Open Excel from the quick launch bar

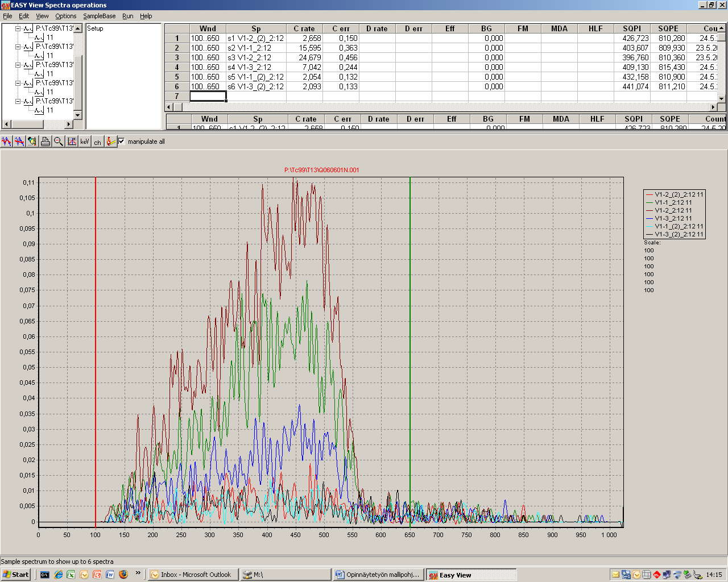coord(71,575)
